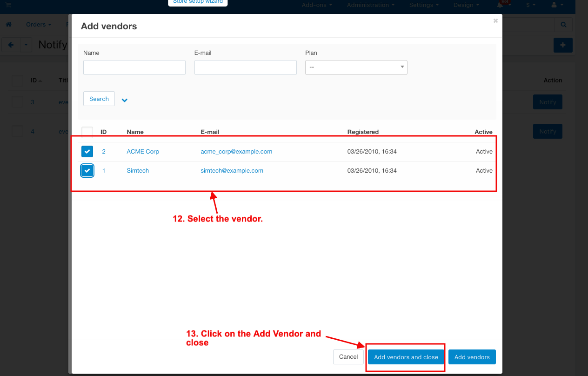
Task: Click the user account icon
Action: [554, 5]
